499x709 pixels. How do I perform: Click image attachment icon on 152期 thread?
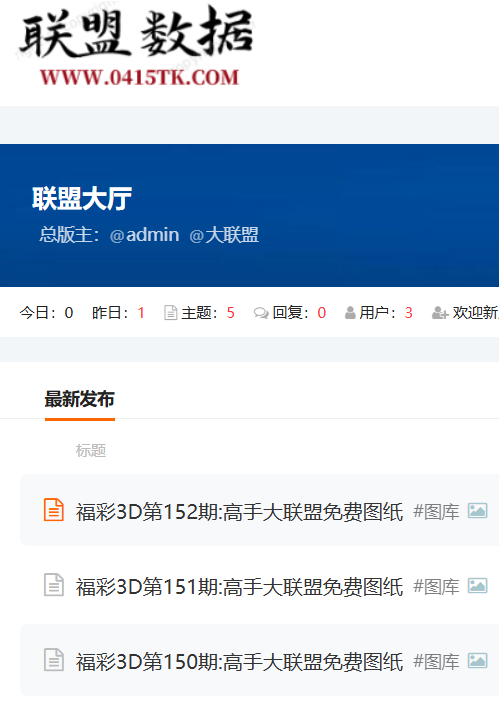[x=477, y=510]
